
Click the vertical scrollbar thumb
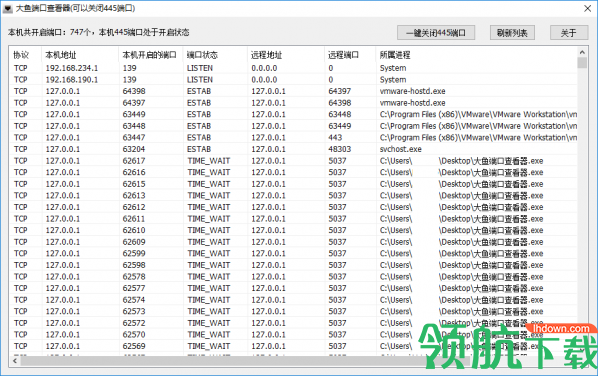click(x=582, y=63)
